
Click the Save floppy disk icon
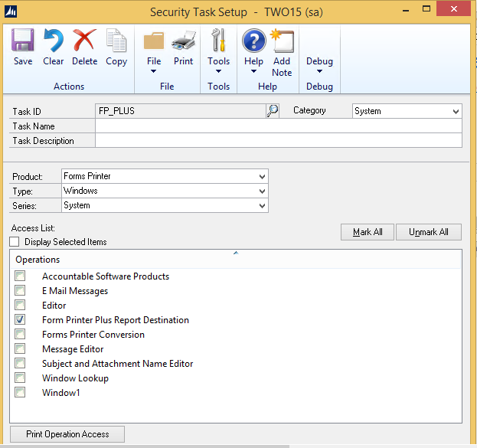[x=22, y=40]
